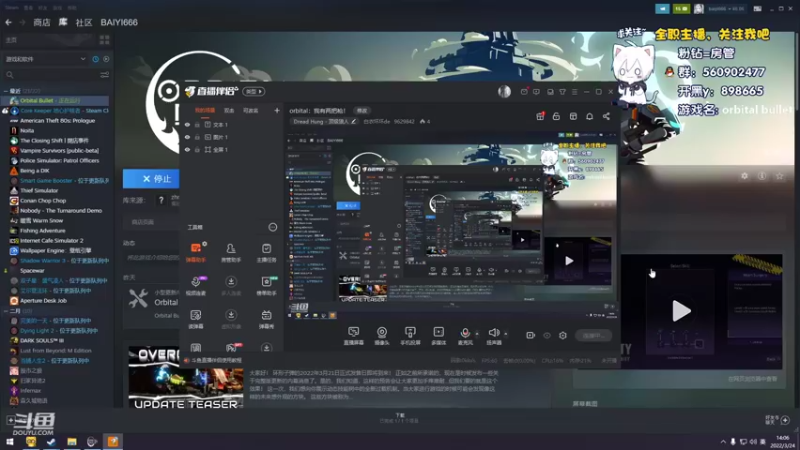
Task: Open the 弹幕助手 tool in toolbox
Action: tap(196, 252)
